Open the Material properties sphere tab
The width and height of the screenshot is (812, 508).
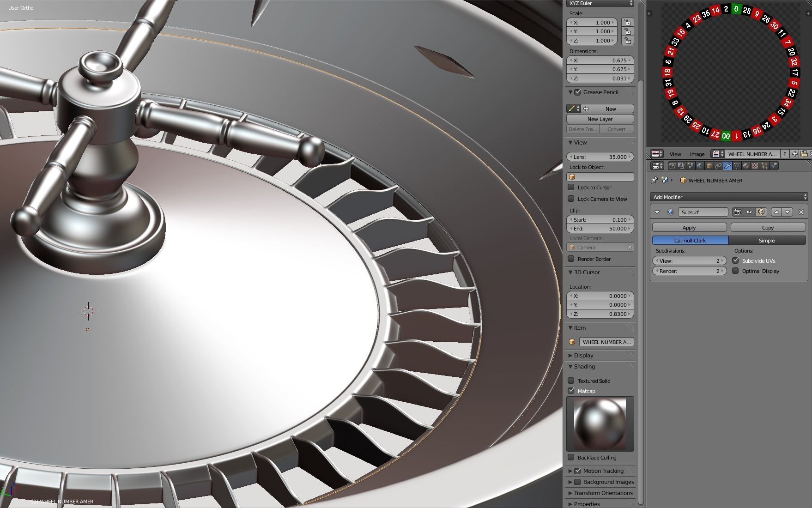[746, 166]
